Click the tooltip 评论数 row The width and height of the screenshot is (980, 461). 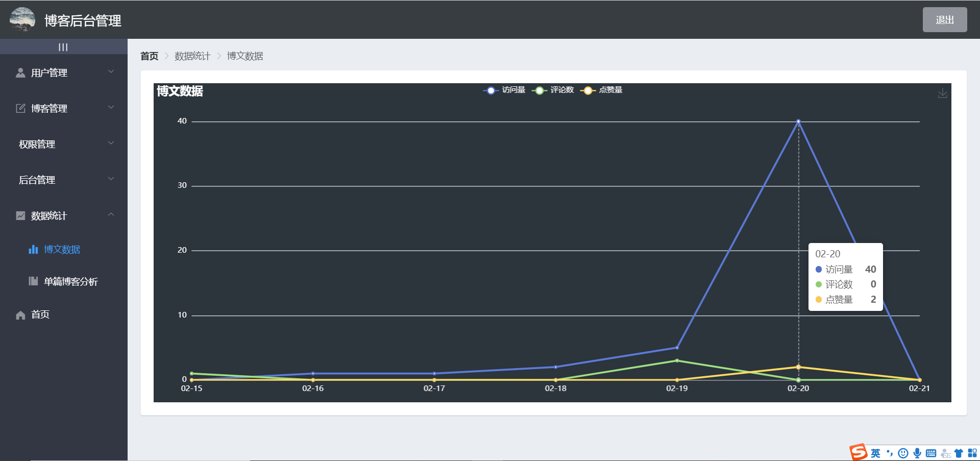coord(846,284)
